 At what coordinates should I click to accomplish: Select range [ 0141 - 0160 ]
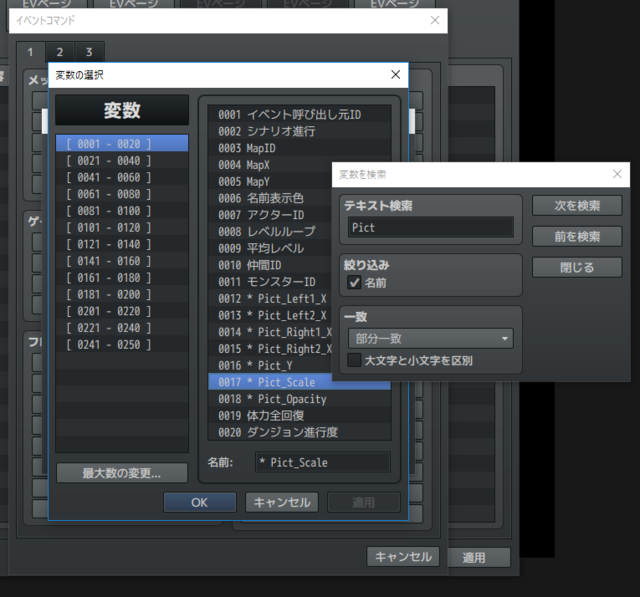(x=122, y=261)
